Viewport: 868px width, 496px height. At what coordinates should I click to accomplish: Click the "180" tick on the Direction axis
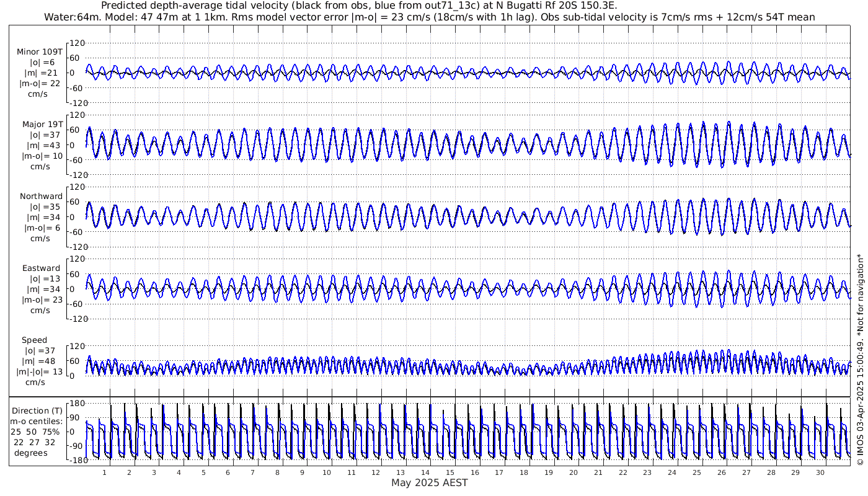pyautogui.click(x=77, y=404)
